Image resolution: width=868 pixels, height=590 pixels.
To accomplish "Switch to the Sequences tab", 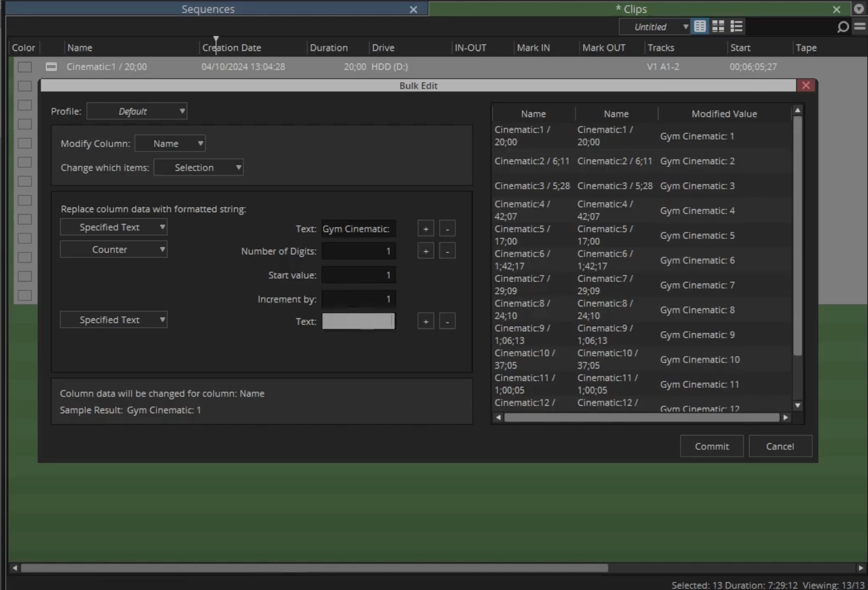I will [208, 9].
